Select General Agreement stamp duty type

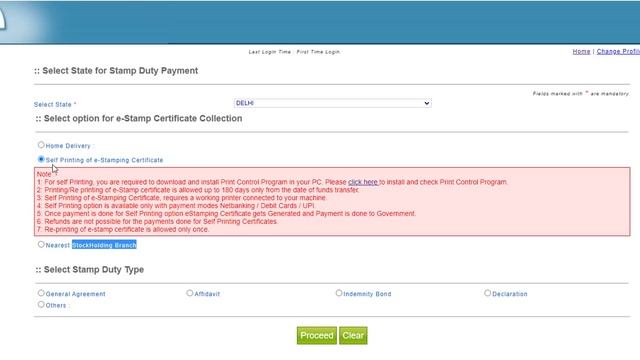tap(41, 293)
